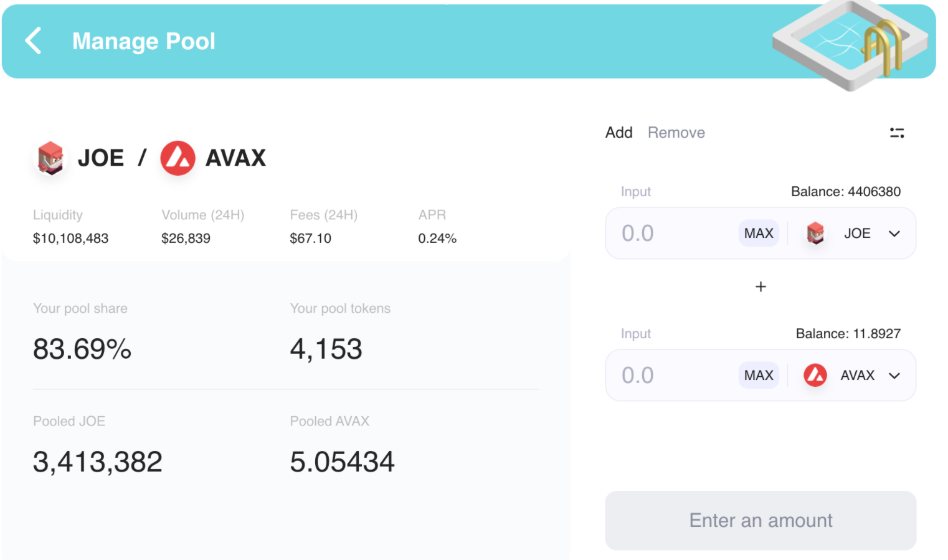948x560 pixels.
Task: Open the transaction settings sliders icon
Action: 896,133
